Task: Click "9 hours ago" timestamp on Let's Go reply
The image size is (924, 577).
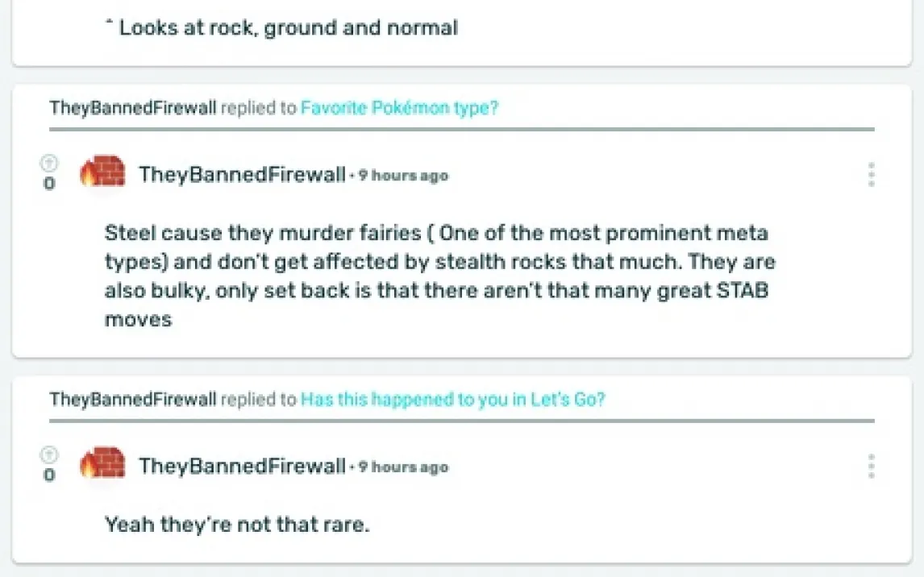Action: [x=403, y=467]
